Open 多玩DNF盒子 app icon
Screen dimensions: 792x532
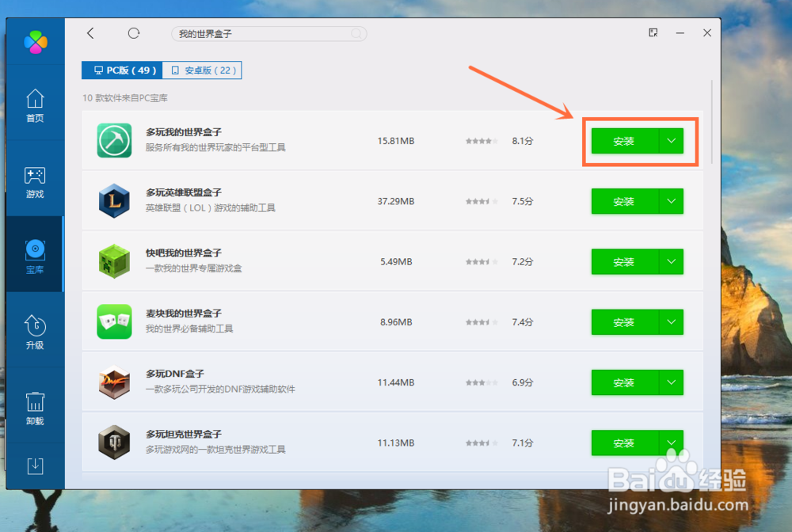[114, 382]
